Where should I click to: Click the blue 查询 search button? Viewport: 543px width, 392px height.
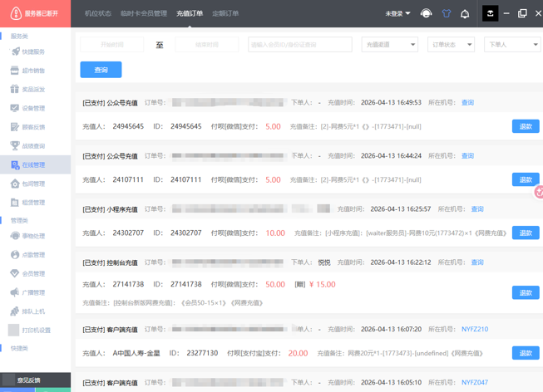[x=101, y=70]
